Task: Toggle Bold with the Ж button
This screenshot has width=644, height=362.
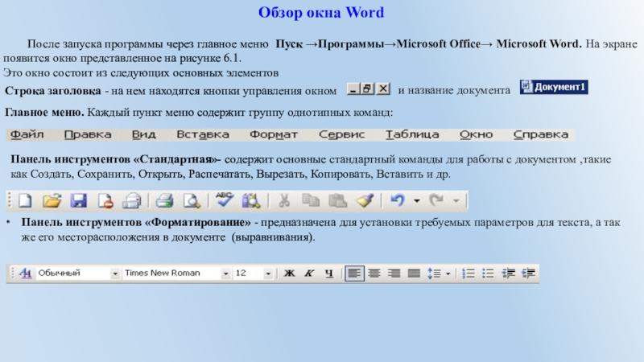Action: [x=290, y=274]
